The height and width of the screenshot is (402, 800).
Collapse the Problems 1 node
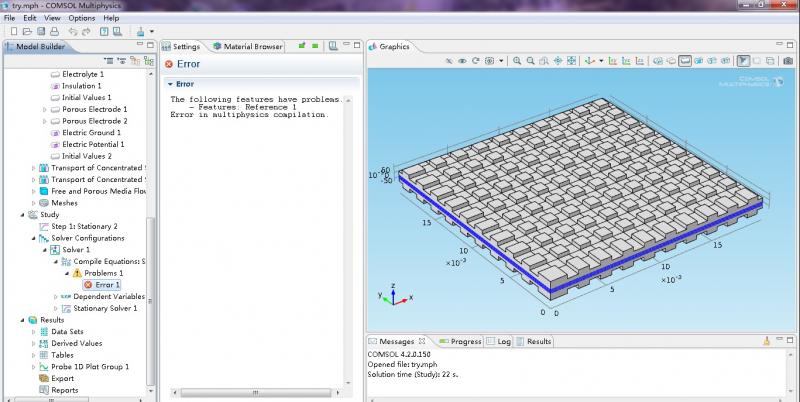tap(67, 273)
